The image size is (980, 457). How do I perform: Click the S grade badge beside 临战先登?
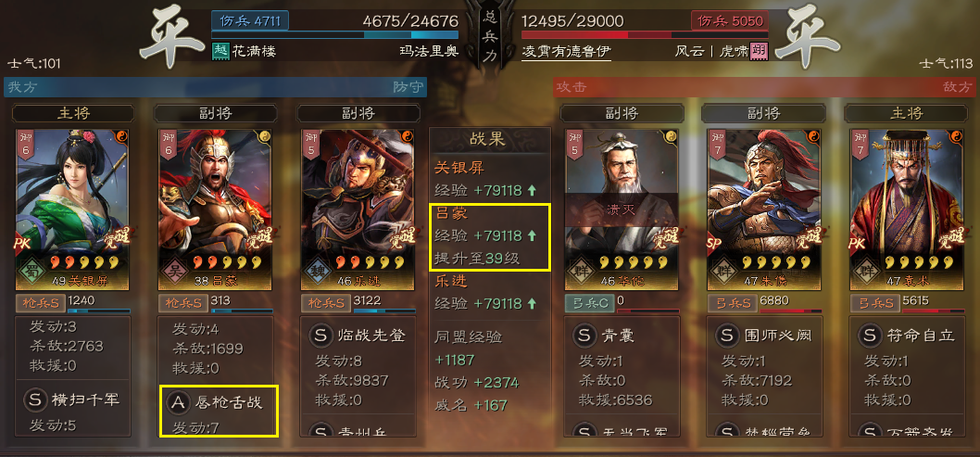320,336
